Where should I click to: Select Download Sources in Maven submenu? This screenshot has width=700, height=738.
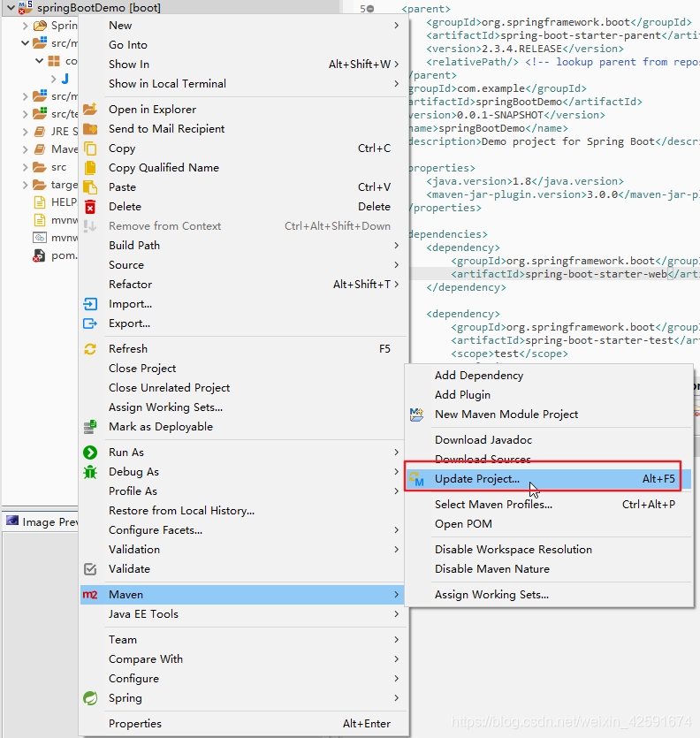tap(483, 459)
